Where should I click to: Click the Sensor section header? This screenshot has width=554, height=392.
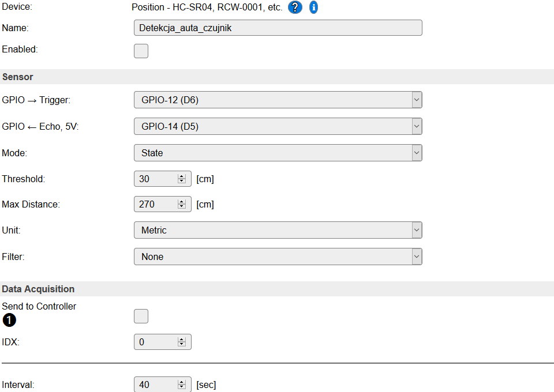[18, 77]
